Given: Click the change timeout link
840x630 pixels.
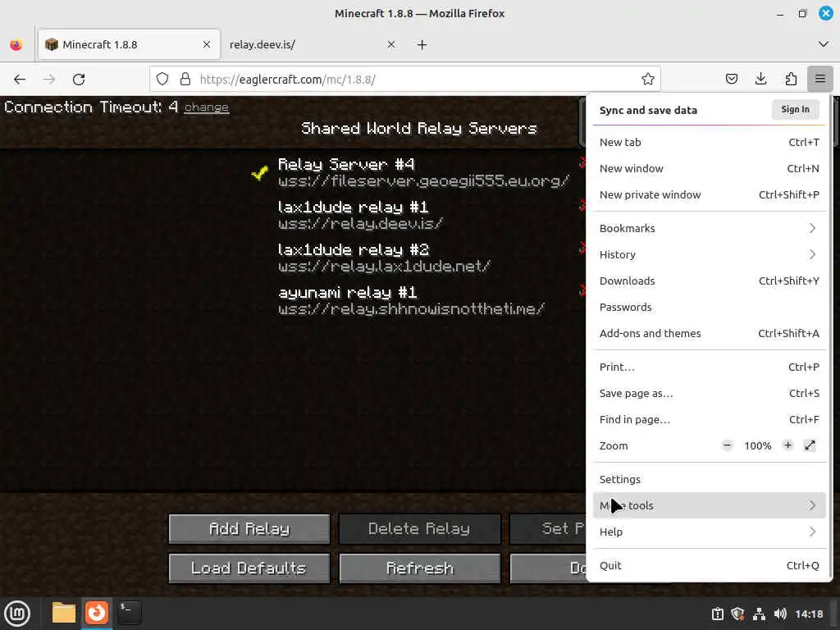Looking at the screenshot, I should 206,107.
